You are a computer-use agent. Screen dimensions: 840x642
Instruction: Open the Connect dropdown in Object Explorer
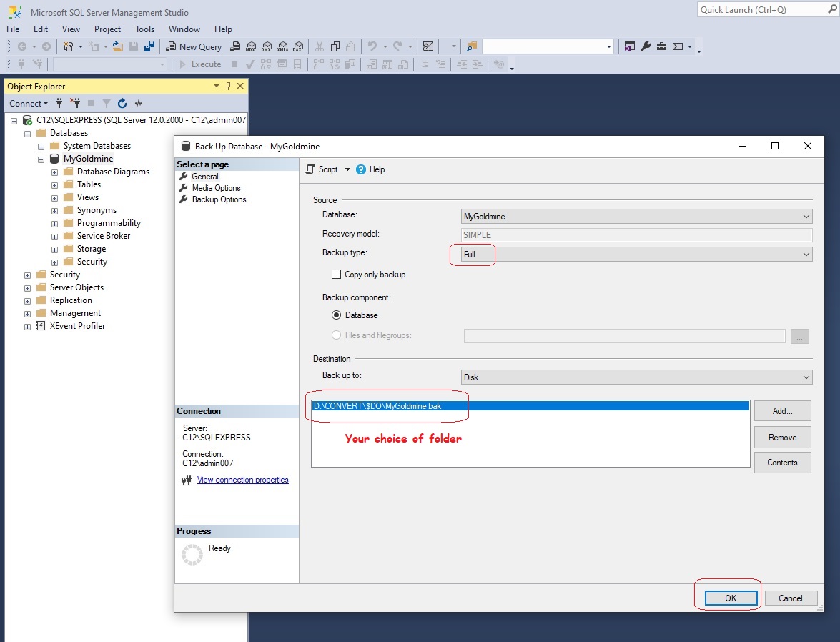pos(29,103)
